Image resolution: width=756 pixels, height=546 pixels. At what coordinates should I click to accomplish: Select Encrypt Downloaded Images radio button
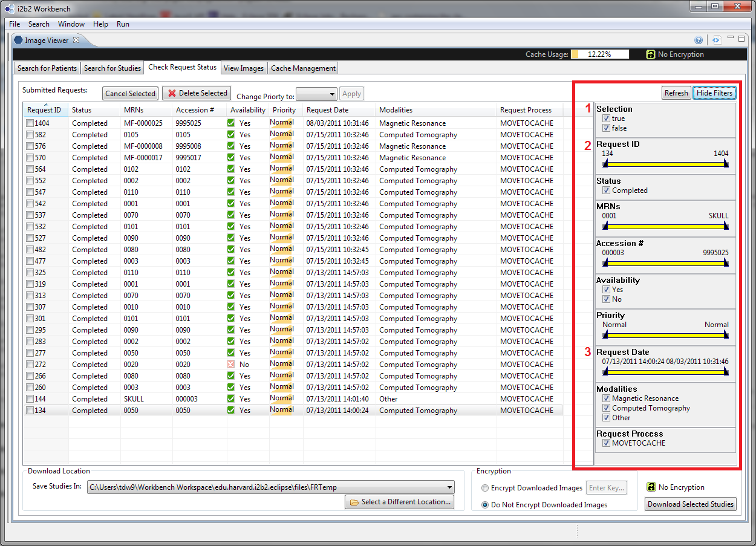[x=486, y=488]
